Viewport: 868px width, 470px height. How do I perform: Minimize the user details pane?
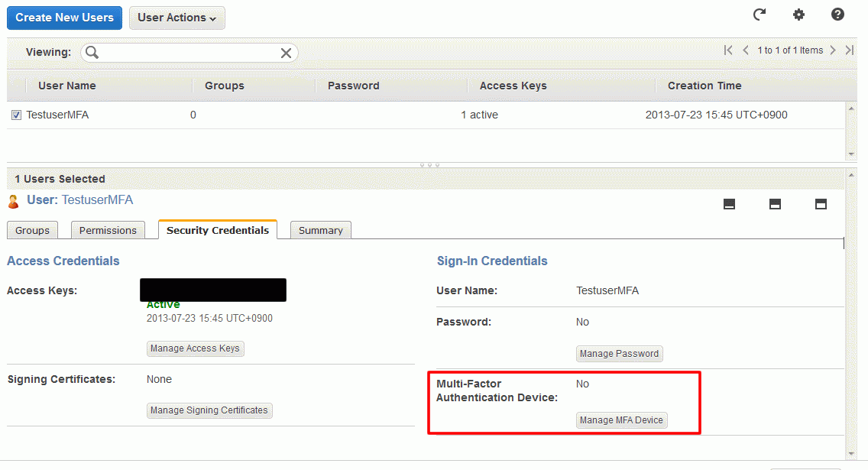click(x=729, y=204)
